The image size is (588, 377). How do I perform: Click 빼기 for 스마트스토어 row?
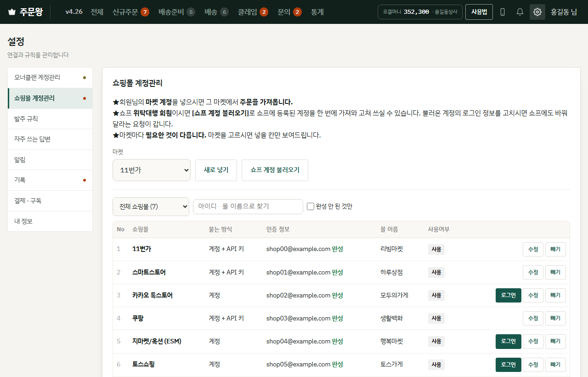pos(555,272)
